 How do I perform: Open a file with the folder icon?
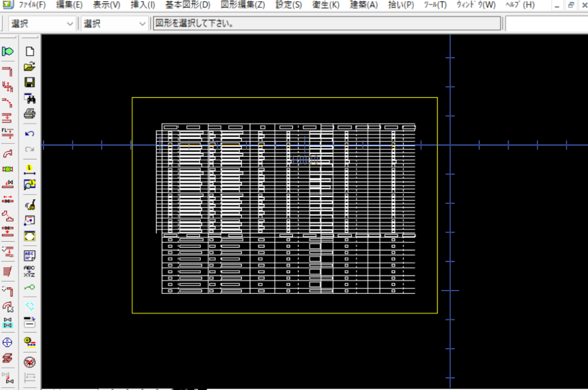click(x=29, y=67)
